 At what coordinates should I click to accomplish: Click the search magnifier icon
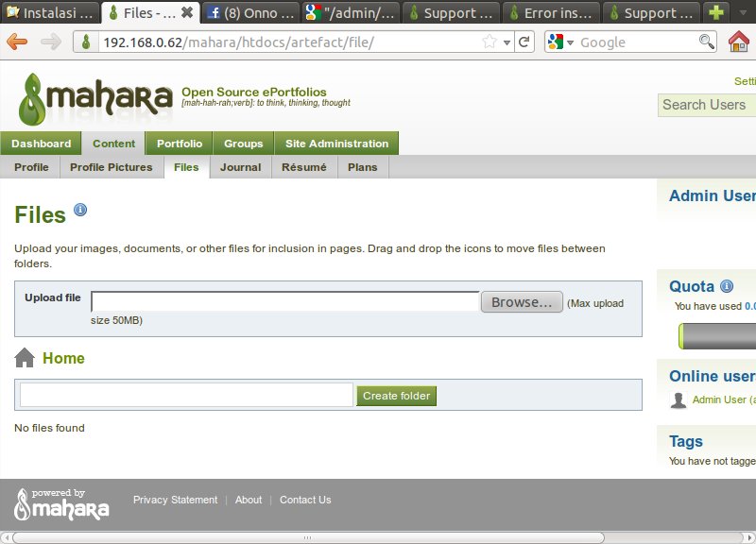pos(706,42)
